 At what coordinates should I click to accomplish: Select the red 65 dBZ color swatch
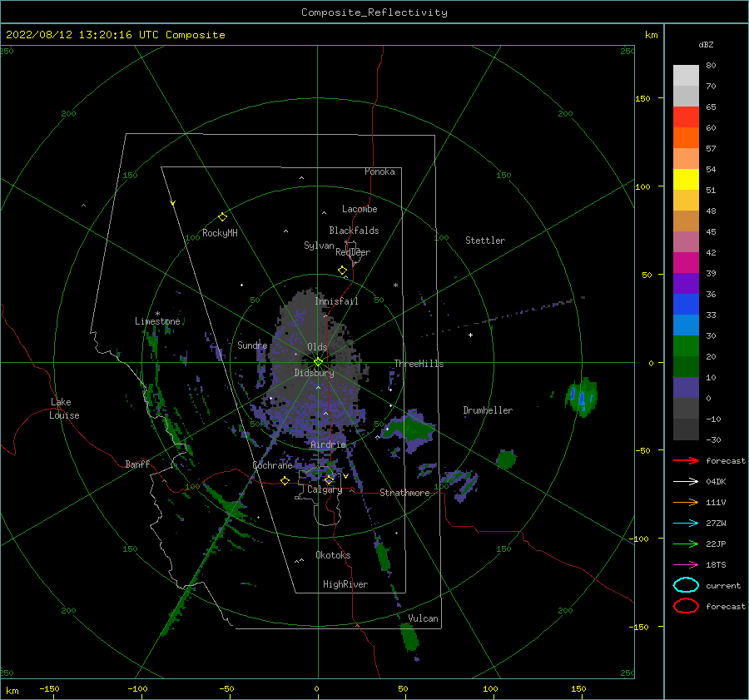[686, 117]
